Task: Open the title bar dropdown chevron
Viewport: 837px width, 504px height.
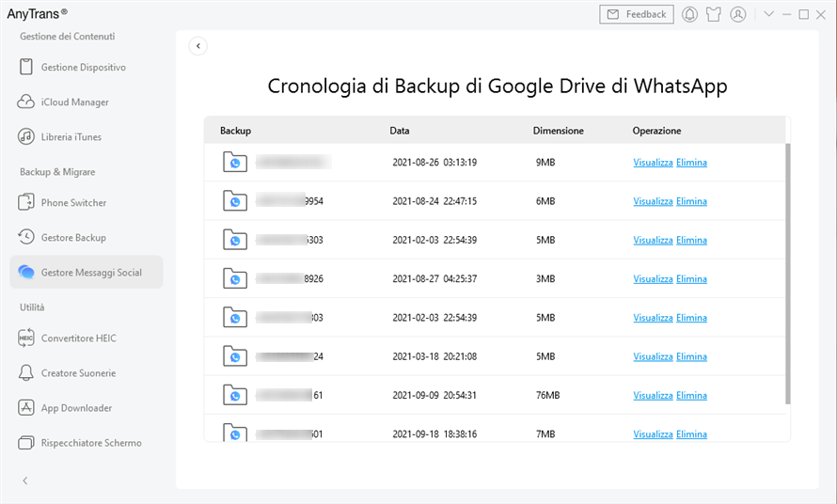Action: point(768,14)
